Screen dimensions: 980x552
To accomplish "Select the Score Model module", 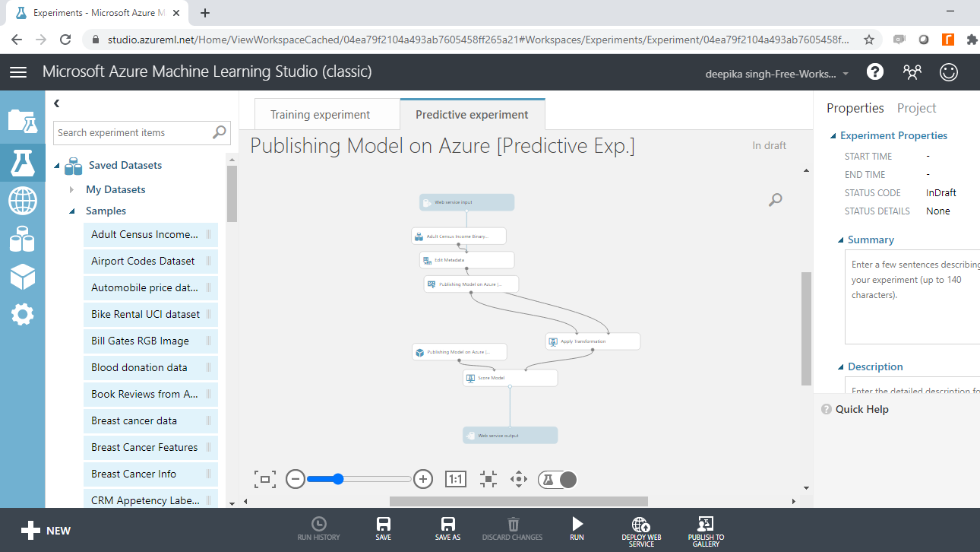I will [511, 378].
